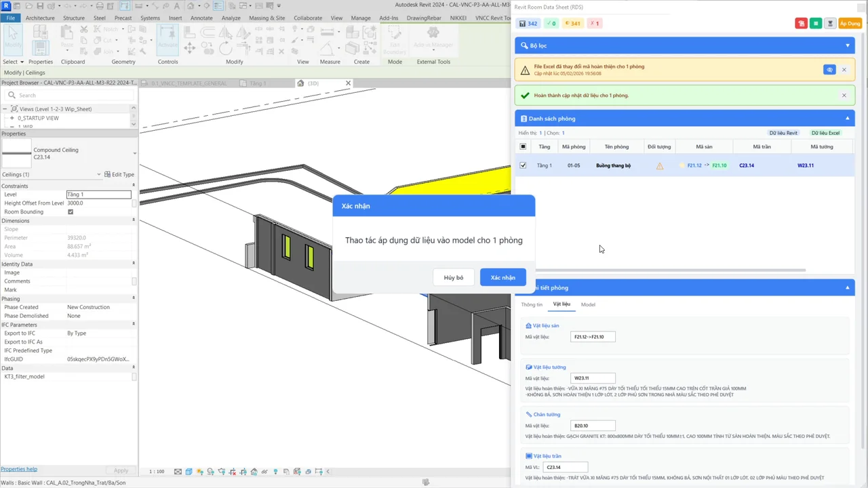Screen dimensions: 868x488
Task: Open the Architecture ribbon tab
Action: click(40, 18)
